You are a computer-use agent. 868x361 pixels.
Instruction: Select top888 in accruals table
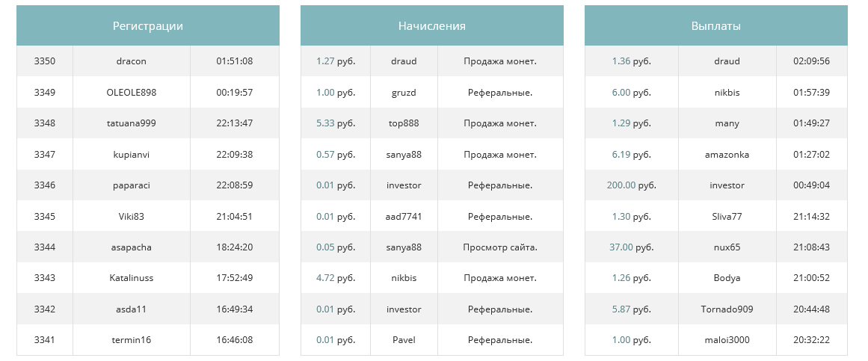coord(404,123)
